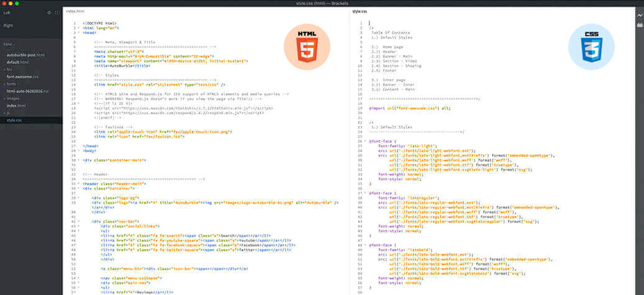Image resolution: width=644 pixels, height=295 pixels.
Task: Click the @import font-awesome.css line
Action: pos(409,109)
